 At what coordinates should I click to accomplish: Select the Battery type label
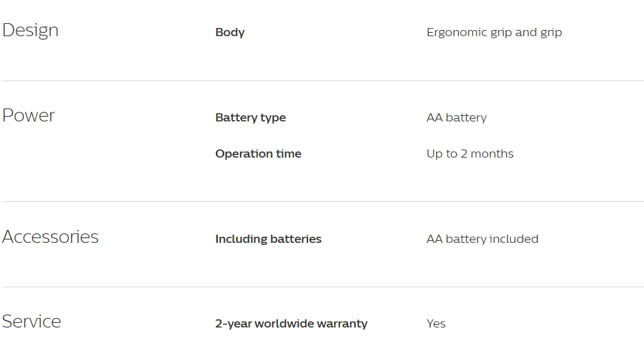[x=250, y=117]
